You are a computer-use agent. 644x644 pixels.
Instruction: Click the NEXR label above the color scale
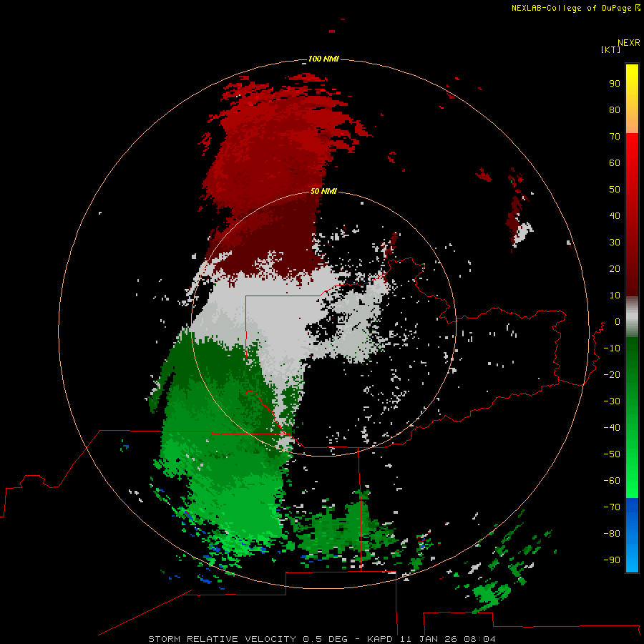[x=628, y=43]
